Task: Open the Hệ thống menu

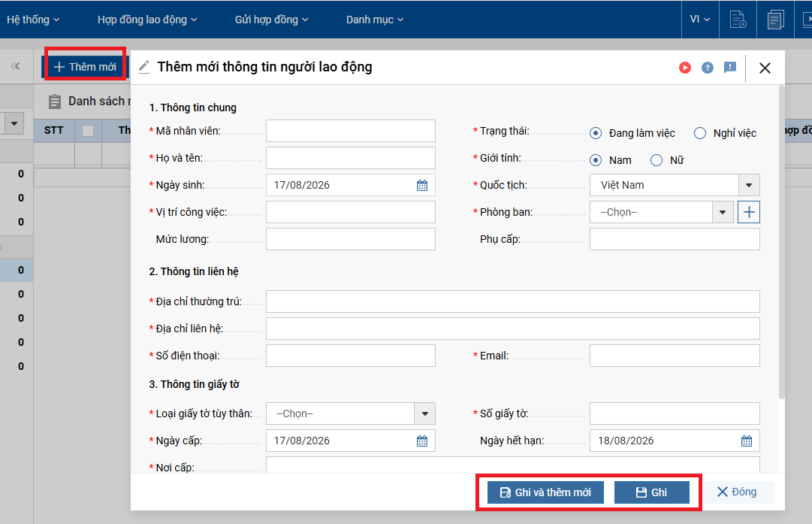Action: pyautogui.click(x=33, y=20)
